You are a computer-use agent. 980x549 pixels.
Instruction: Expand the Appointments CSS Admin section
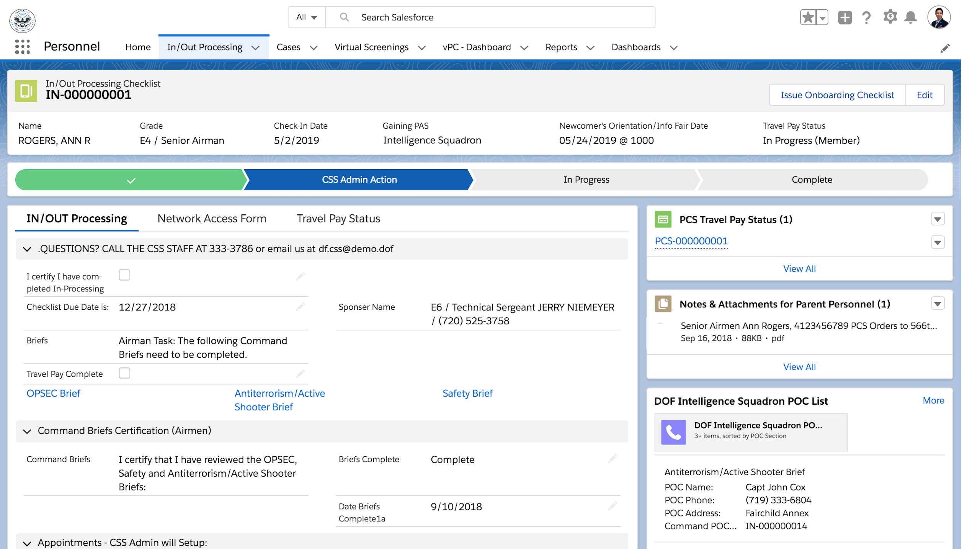coord(27,542)
